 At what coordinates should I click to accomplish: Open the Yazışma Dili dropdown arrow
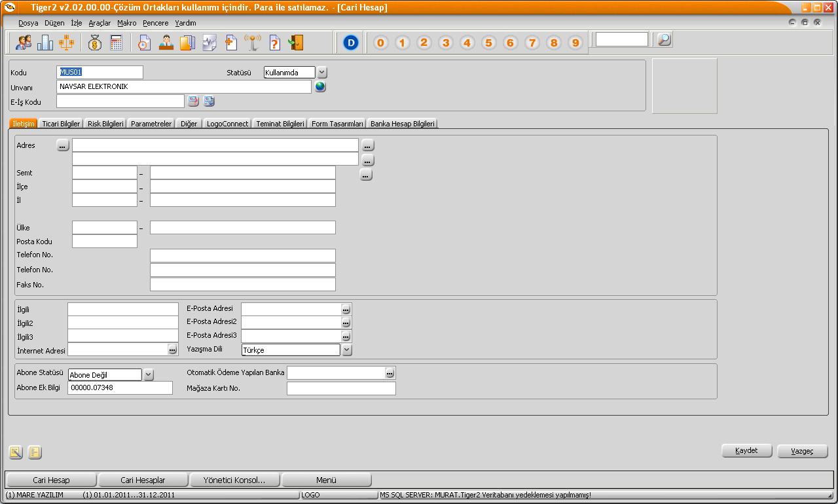pyautogui.click(x=347, y=350)
